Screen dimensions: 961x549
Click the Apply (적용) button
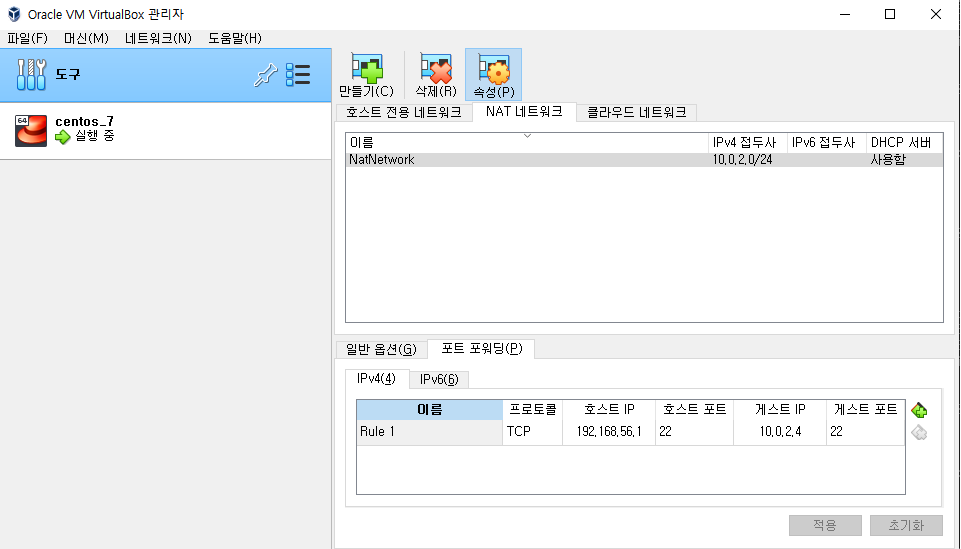click(825, 525)
